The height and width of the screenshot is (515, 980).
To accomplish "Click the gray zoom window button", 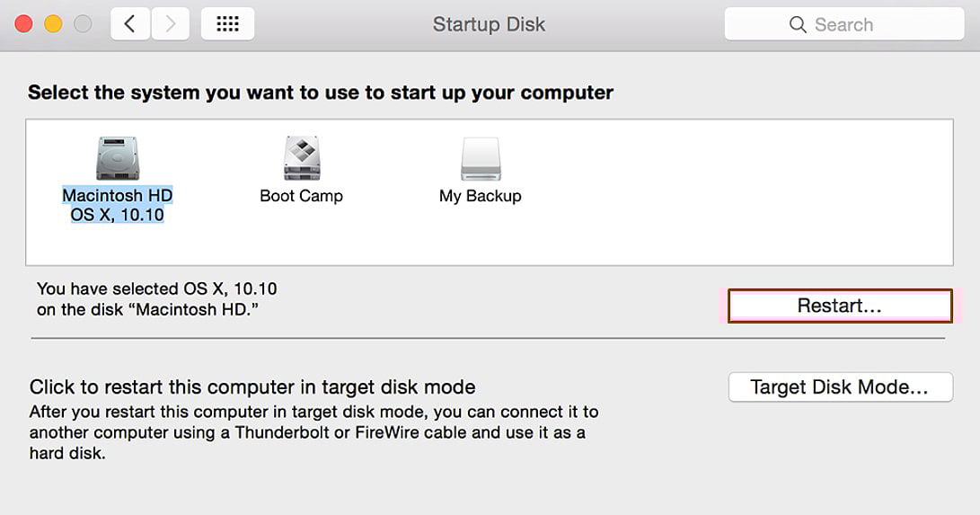I will tap(83, 24).
